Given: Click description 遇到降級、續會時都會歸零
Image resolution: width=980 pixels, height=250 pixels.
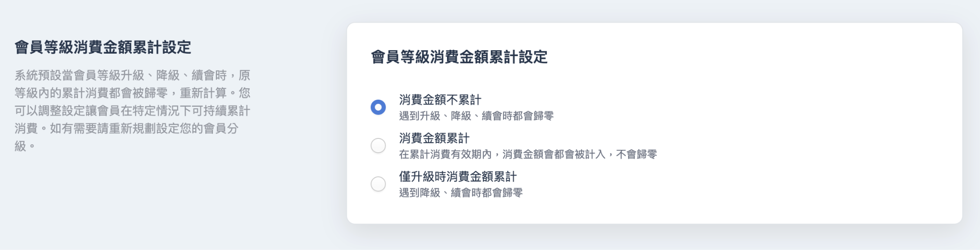Looking at the screenshot, I should (460, 193).
